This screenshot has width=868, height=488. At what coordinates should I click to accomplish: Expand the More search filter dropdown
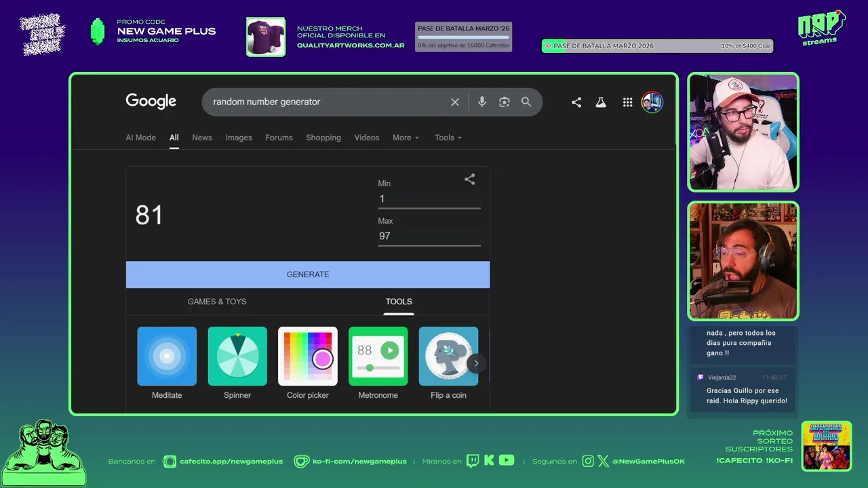[406, 138]
